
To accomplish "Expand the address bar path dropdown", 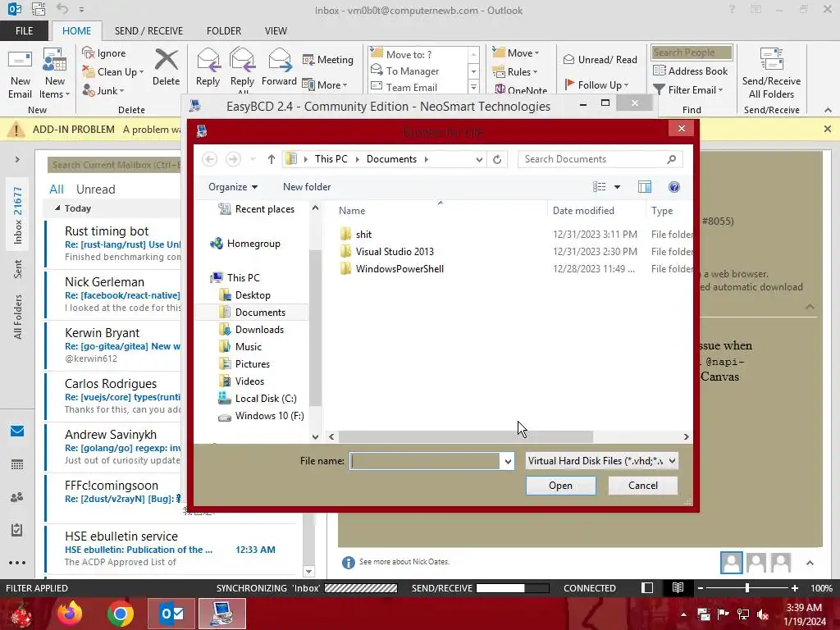I will 479,159.
